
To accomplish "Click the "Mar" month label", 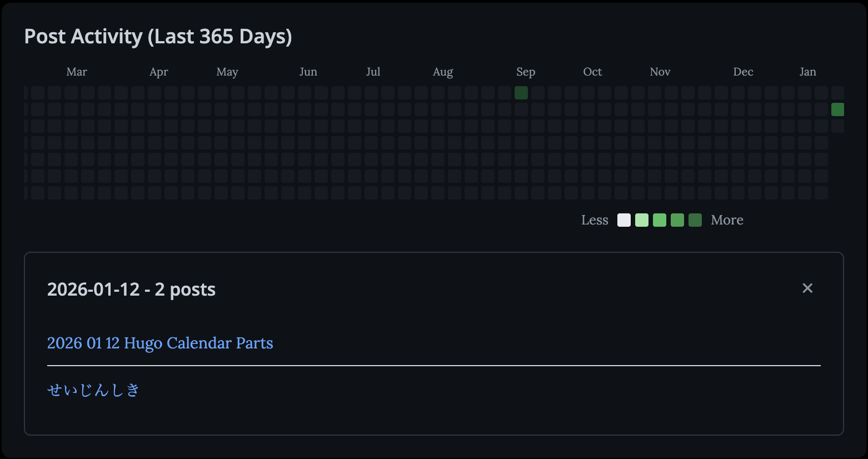I will click(x=77, y=72).
